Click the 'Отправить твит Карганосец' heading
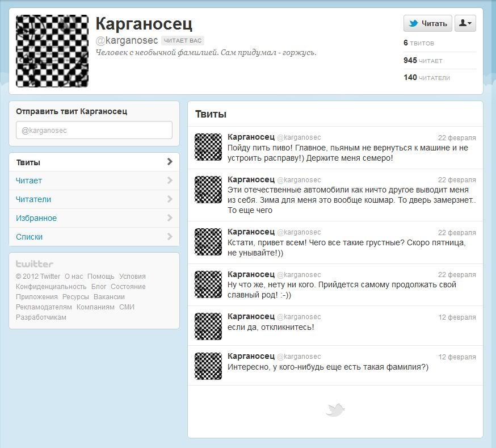The height and width of the screenshot is (448, 496). pyautogui.click(x=72, y=111)
